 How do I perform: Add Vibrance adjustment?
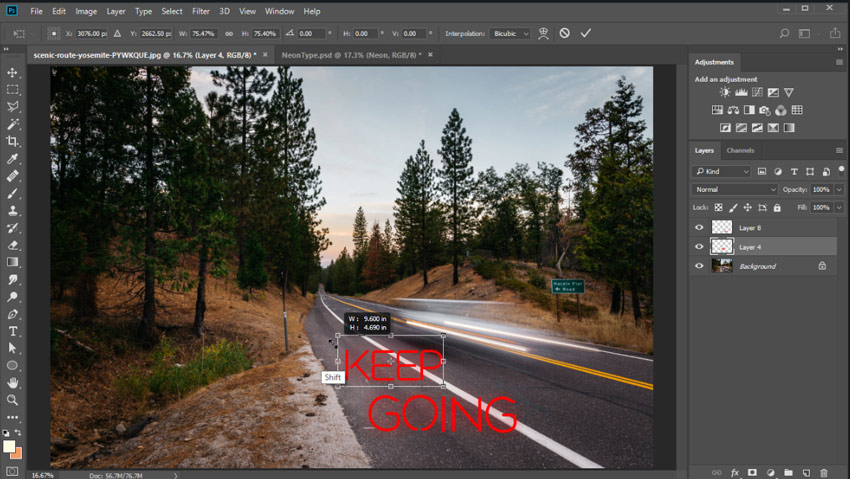[789, 93]
